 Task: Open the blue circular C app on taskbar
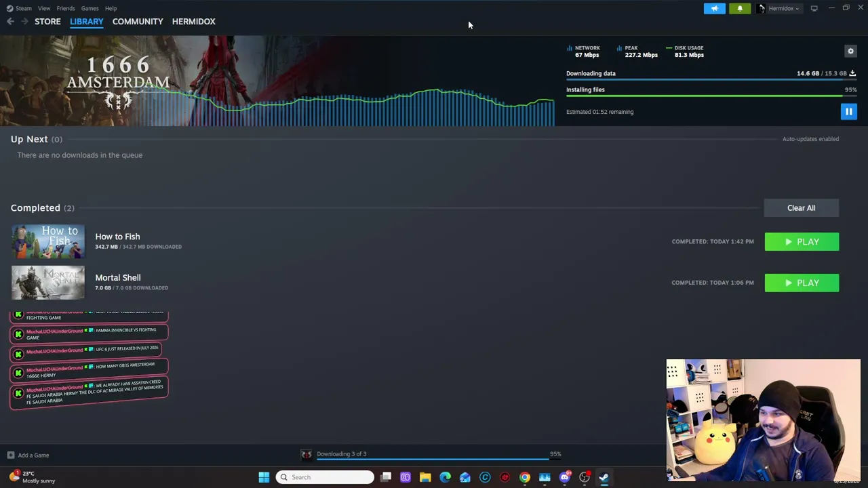[x=485, y=477]
